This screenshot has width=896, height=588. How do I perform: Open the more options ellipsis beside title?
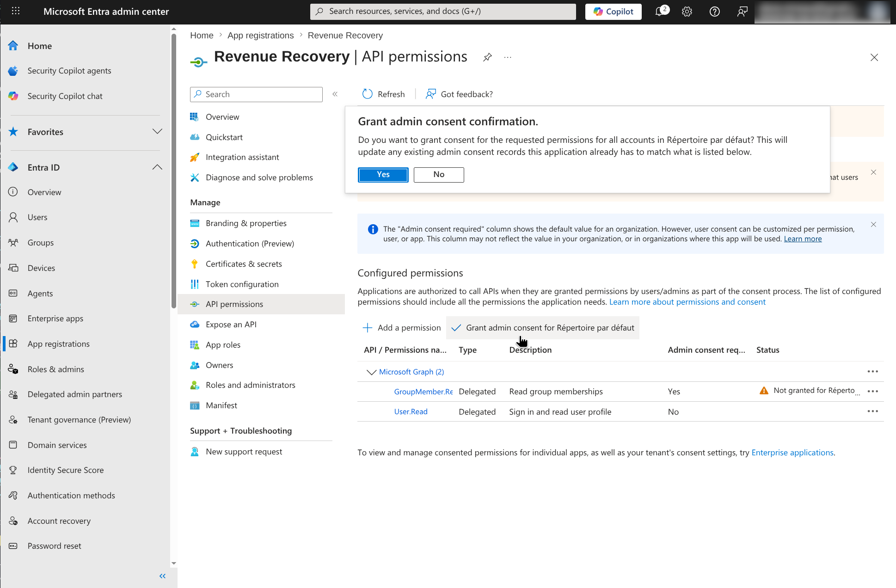508,57
